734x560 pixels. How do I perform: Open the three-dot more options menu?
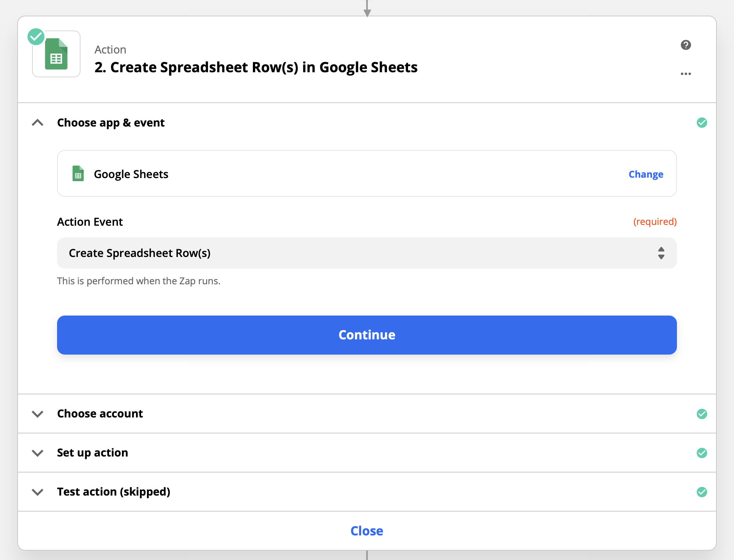click(686, 74)
